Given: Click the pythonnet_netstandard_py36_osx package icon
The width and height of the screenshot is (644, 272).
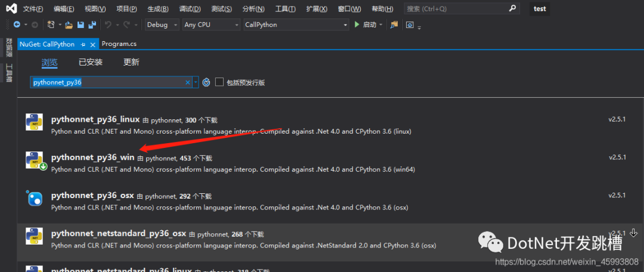Looking at the screenshot, I should [34, 236].
